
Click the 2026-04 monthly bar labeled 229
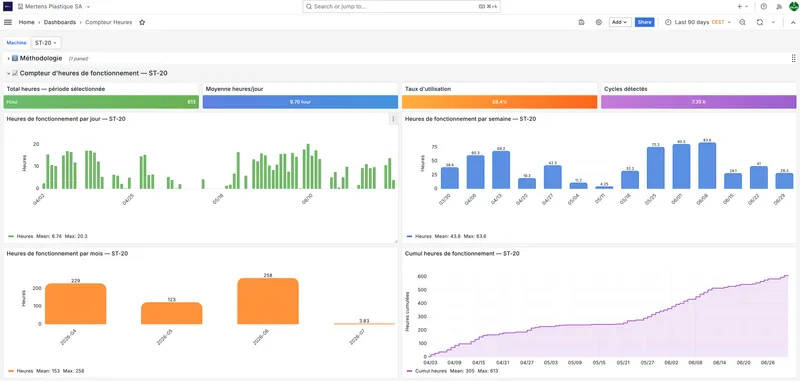tap(76, 304)
